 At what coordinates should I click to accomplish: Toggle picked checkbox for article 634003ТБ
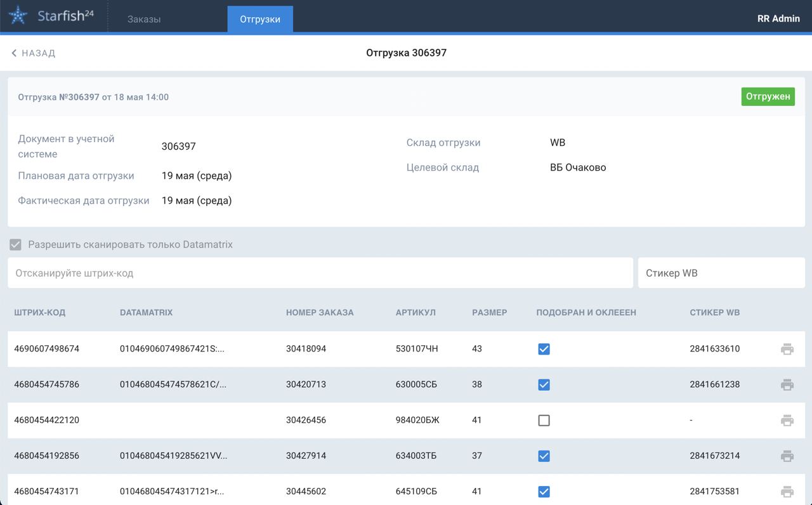544,456
